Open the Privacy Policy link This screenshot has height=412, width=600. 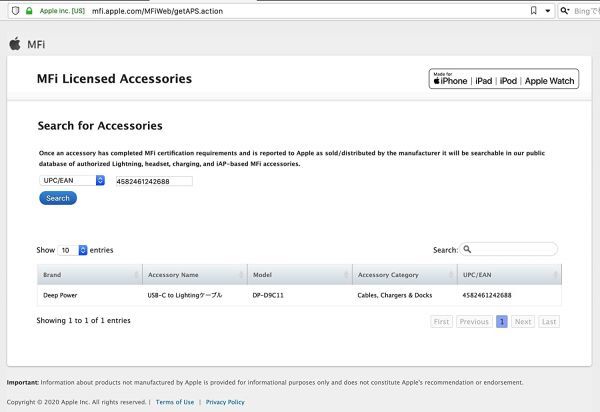click(225, 402)
